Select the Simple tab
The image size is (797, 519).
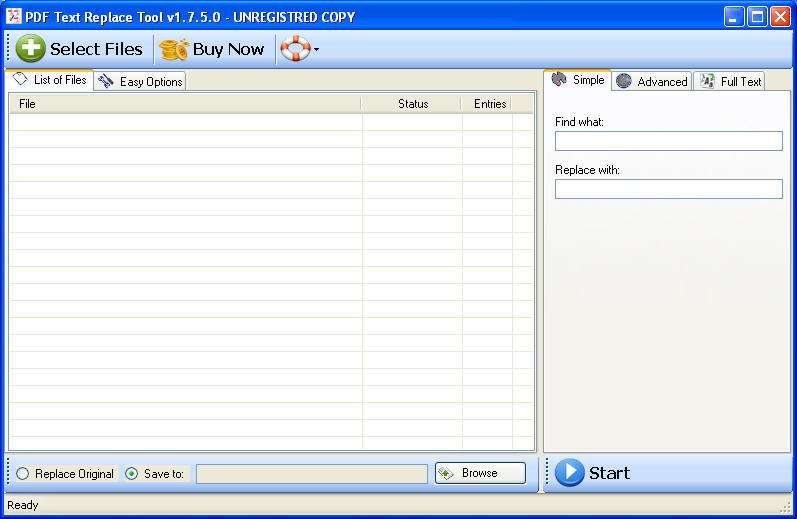tap(577, 80)
